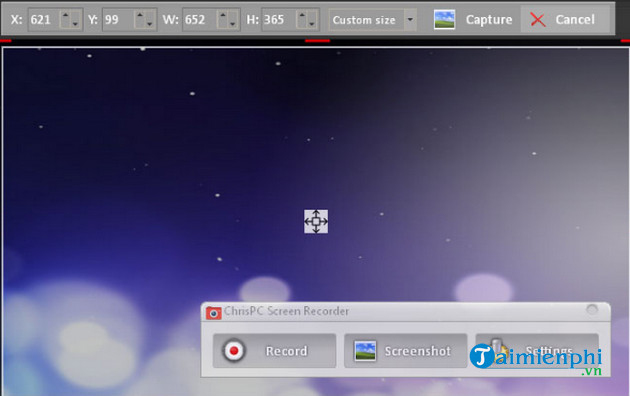Image resolution: width=630 pixels, height=396 pixels.
Task: Take a screenshot with Screenshot button
Action: [405, 351]
